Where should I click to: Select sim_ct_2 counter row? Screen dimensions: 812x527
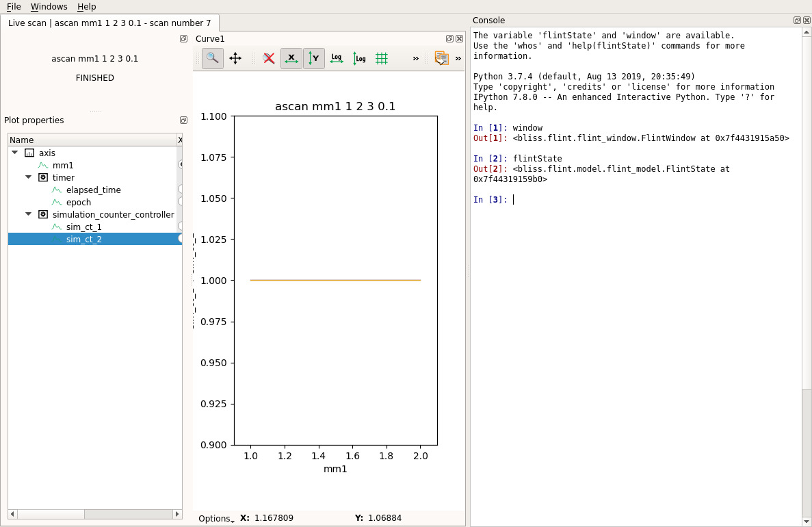(95, 239)
